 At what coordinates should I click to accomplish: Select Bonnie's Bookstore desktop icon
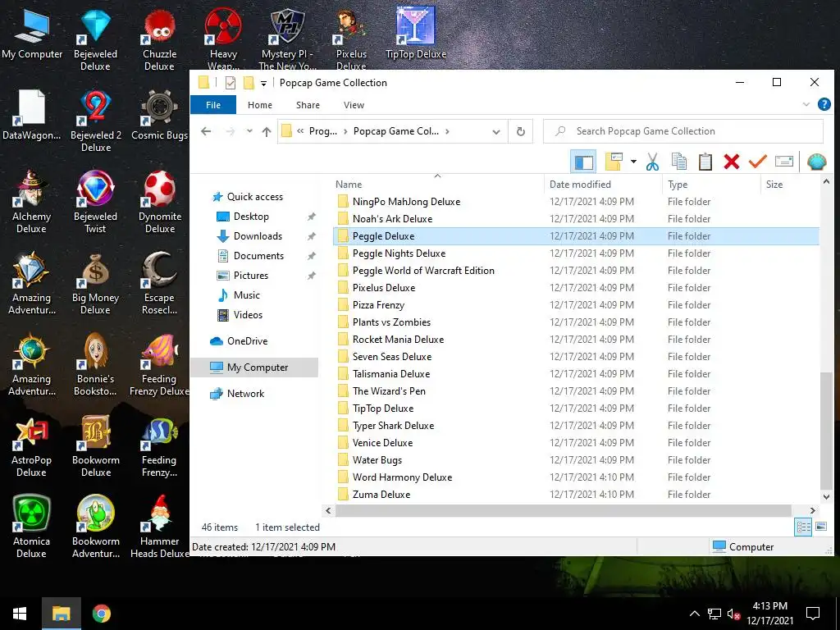tap(95, 365)
